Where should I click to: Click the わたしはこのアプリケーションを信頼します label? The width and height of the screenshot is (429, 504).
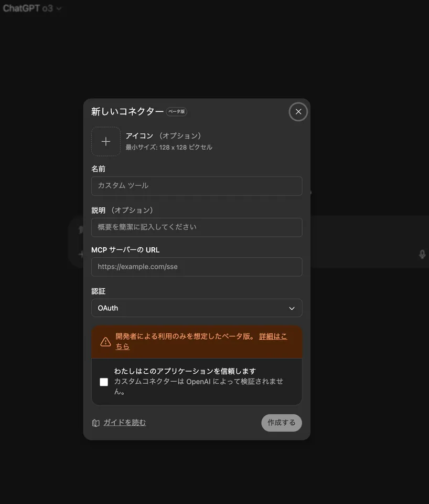coord(185,371)
